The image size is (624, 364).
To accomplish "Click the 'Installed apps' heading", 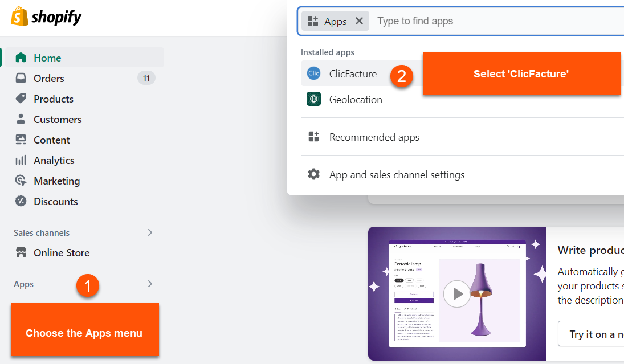I will click(328, 52).
